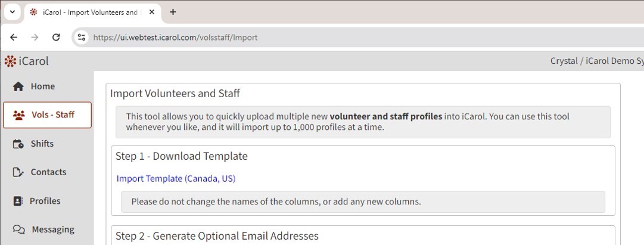Viewport: 644px width, 245px height.
Task: Click the Home house icon in sidebar
Action: 18,86
